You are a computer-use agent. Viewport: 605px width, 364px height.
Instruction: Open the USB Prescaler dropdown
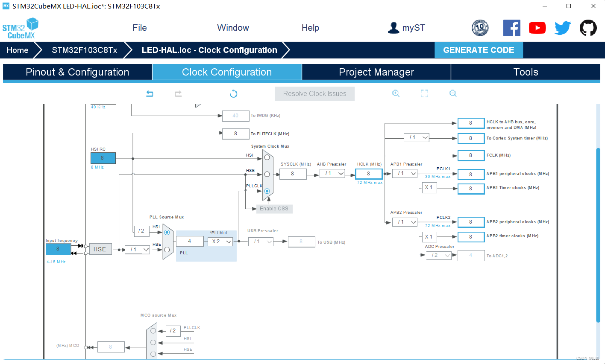click(261, 242)
